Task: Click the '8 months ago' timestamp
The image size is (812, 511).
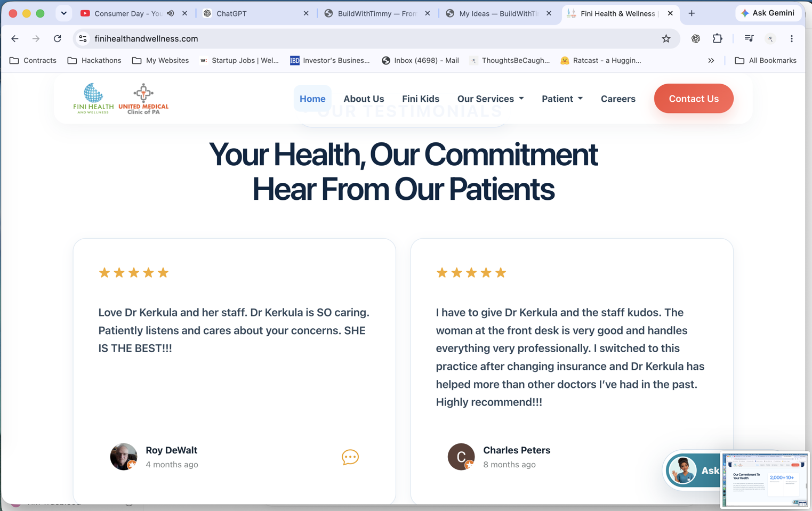Action: pyautogui.click(x=509, y=465)
